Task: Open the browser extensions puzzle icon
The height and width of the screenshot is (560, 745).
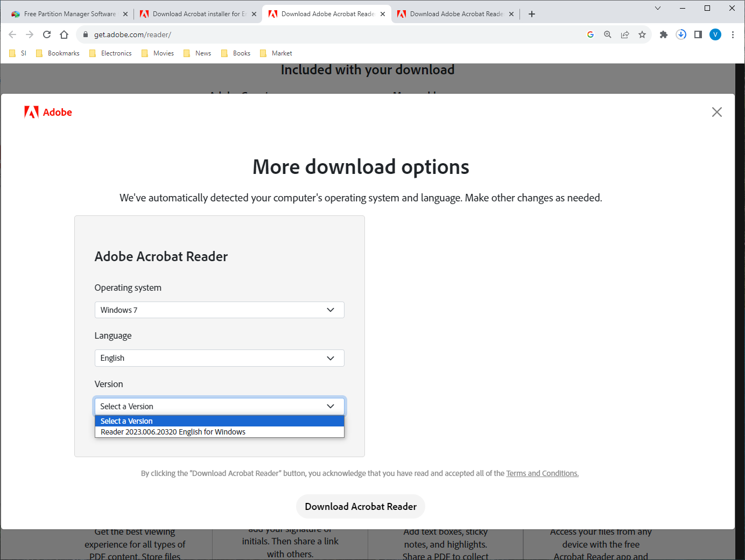Action: point(663,34)
